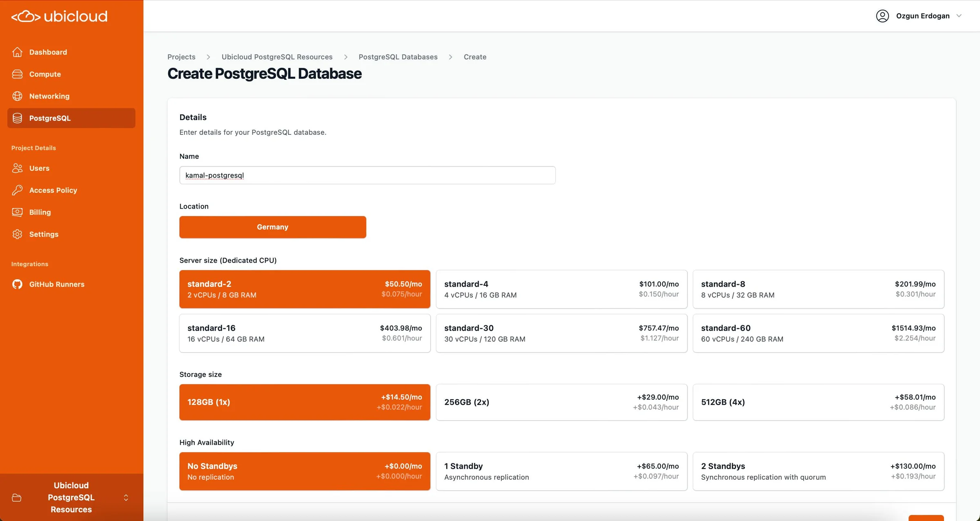Screen dimensions: 980x521
Task: Click the project folder icon
Action: (x=17, y=498)
